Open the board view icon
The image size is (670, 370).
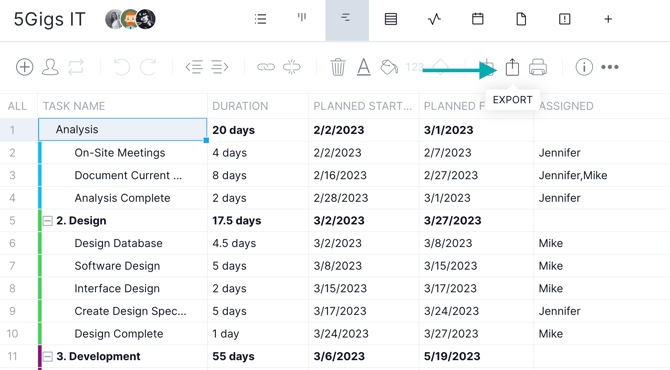pyautogui.click(x=302, y=18)
